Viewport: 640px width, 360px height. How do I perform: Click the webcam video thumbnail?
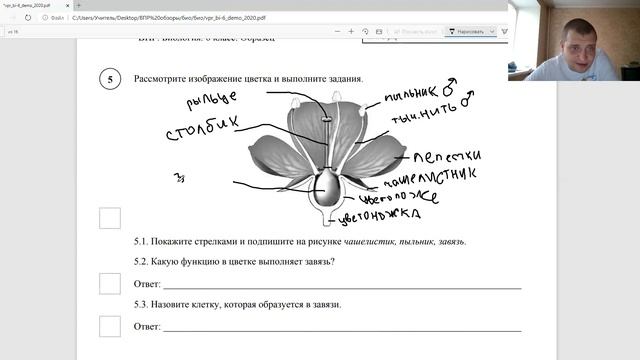click(574, 40)
